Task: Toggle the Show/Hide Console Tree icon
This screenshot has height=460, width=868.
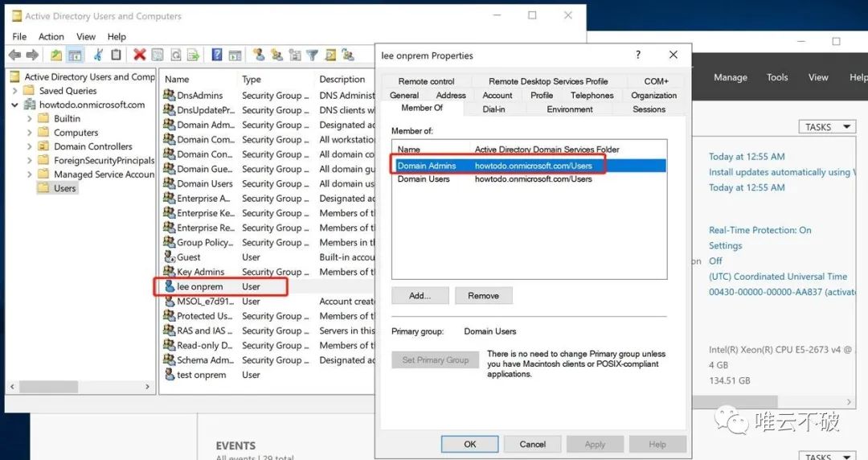Action: 75,55
